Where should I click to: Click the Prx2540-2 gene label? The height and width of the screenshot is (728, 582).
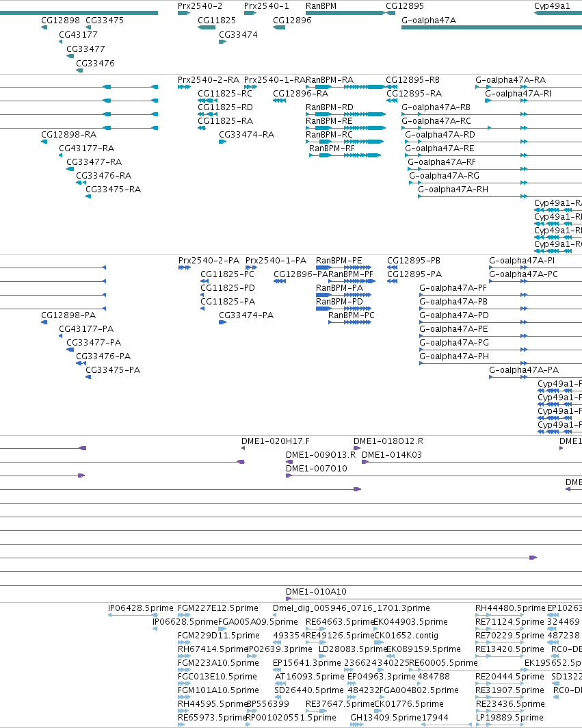click(200, 6)
